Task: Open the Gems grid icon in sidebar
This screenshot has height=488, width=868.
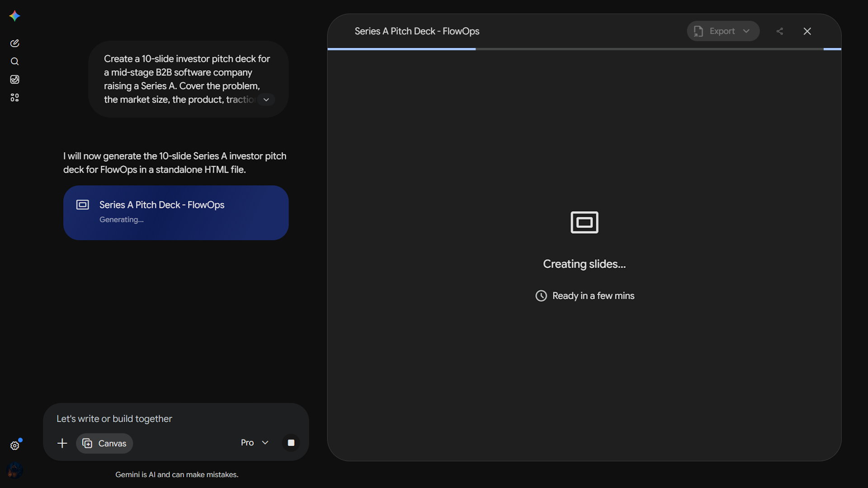Action: (x=14, y=98)
